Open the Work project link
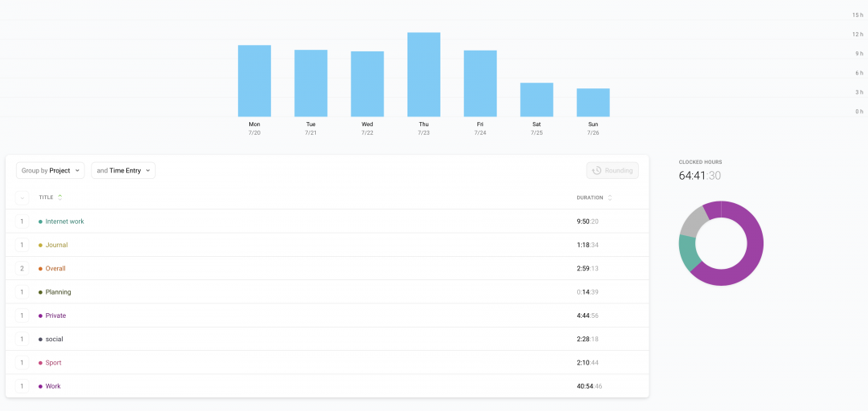The height and width of the screenshot is (411, 868). pyautogui.click(x=53, y=386)
